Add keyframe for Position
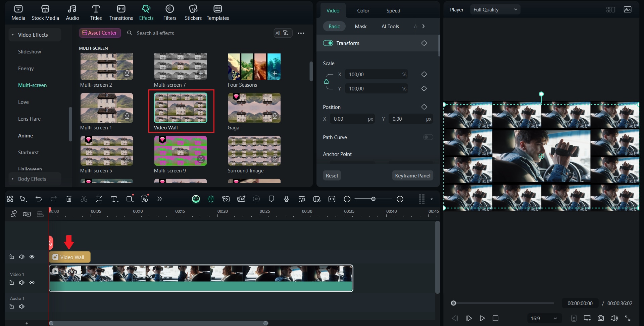The width and height of the screenshot is (644, 326). [x=424, y=107]
